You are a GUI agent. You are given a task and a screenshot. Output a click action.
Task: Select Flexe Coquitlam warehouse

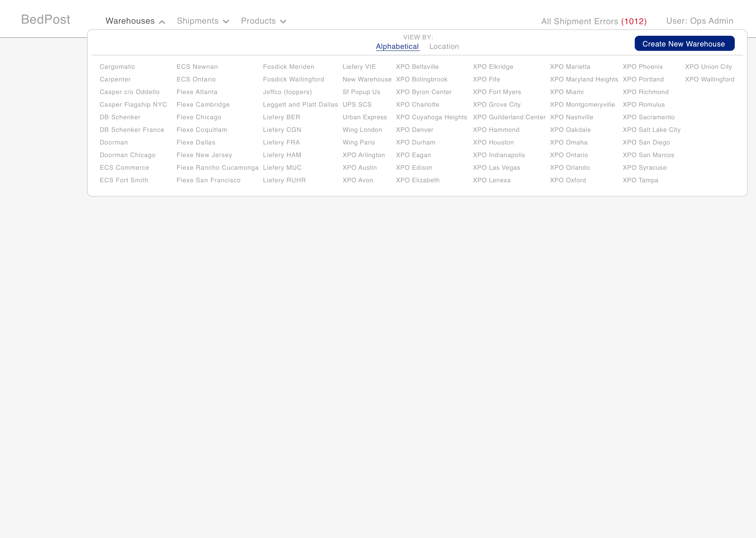point(202,130)
